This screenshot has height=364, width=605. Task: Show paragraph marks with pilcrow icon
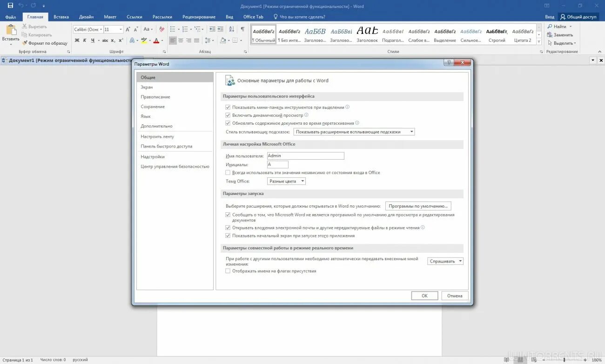242,29
